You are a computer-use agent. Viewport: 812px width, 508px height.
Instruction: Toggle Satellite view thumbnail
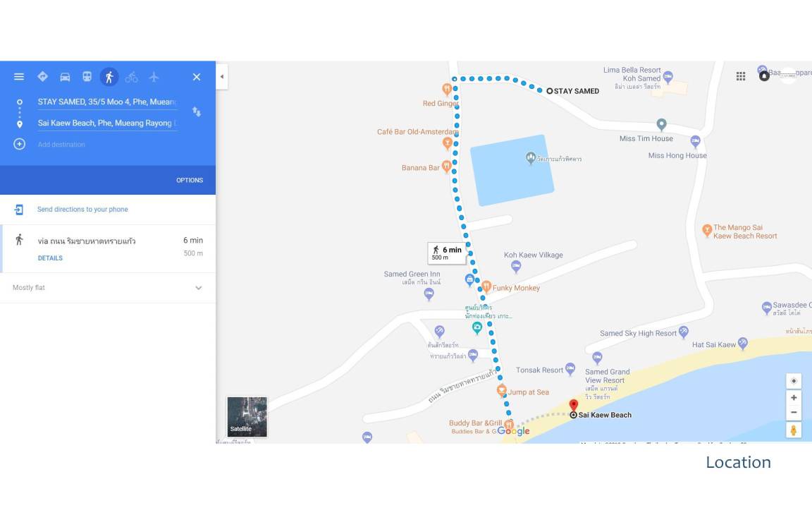tap(247, 417)
